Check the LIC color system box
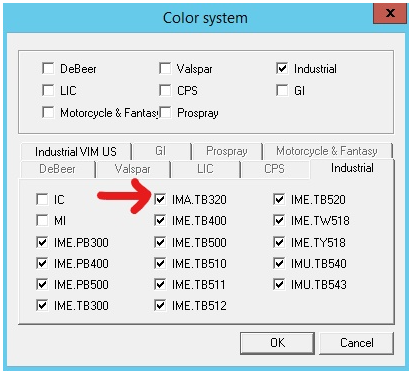The image size is (412, 374). [x=48, y=90]
